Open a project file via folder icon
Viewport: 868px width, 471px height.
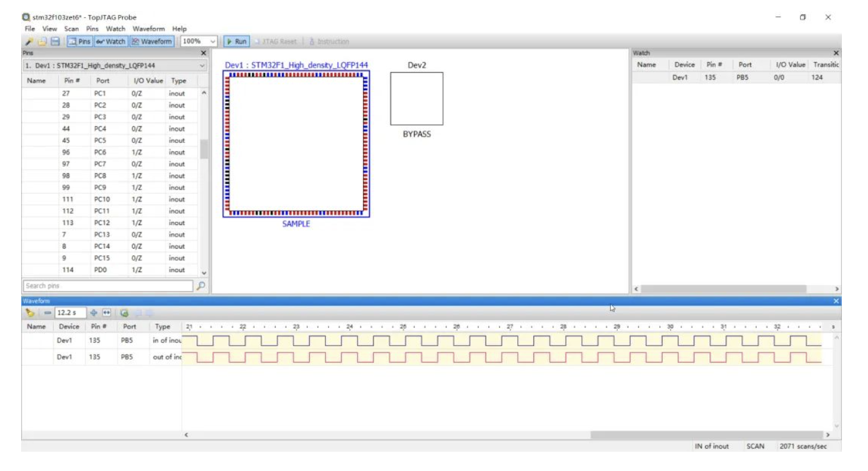pos(42,42)
